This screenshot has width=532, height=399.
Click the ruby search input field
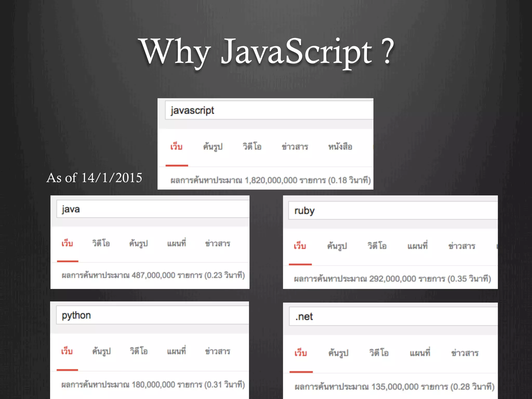click(x=393, y=211)
